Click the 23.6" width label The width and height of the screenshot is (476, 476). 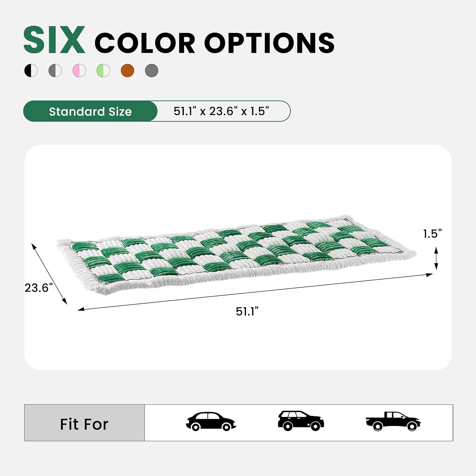38,288
